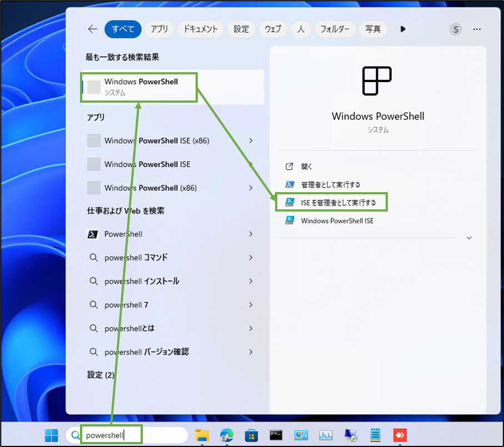Select the すべて filter tab

[x=123, y=29]
